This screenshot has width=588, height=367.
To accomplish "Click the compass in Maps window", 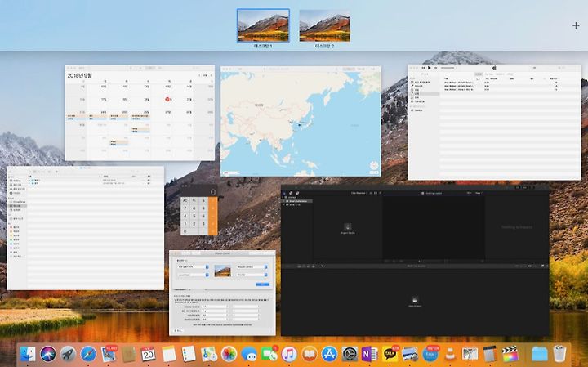I will click(x=374, y=165).
